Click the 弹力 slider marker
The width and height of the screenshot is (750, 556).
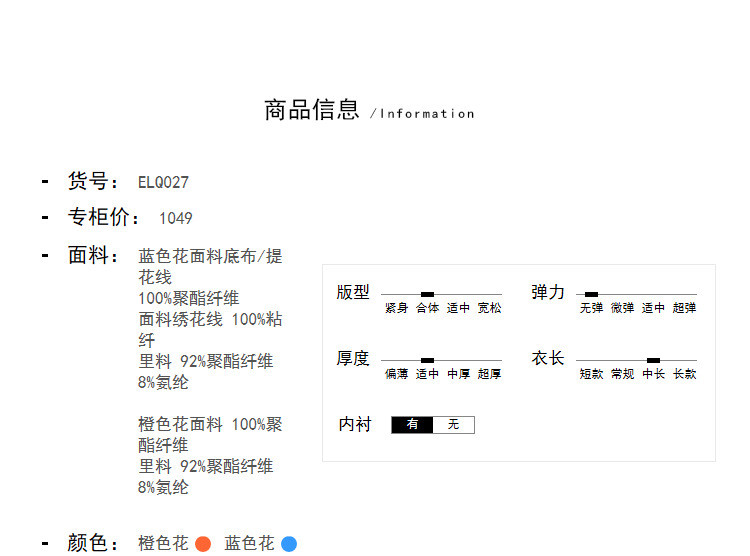click(591, 294)
